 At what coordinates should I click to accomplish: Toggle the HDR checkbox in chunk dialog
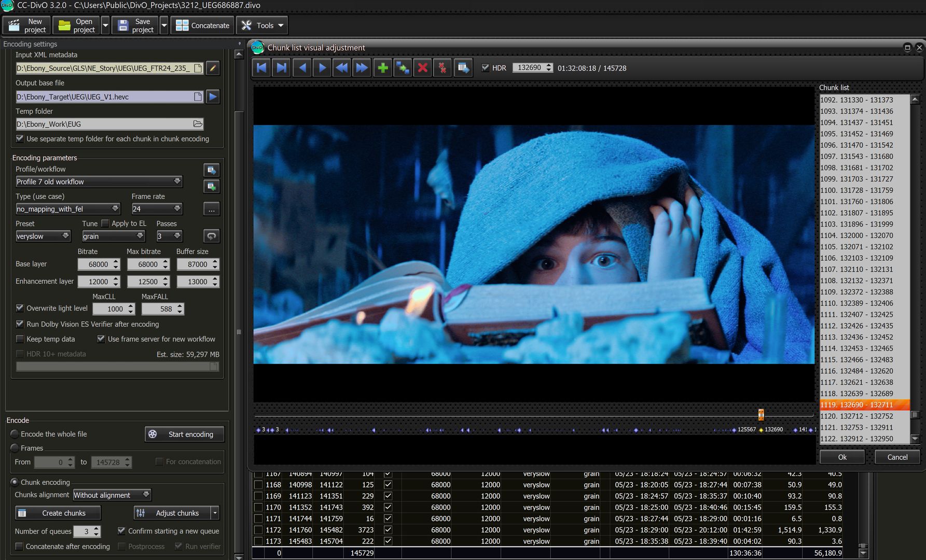(x=485, y=67)
